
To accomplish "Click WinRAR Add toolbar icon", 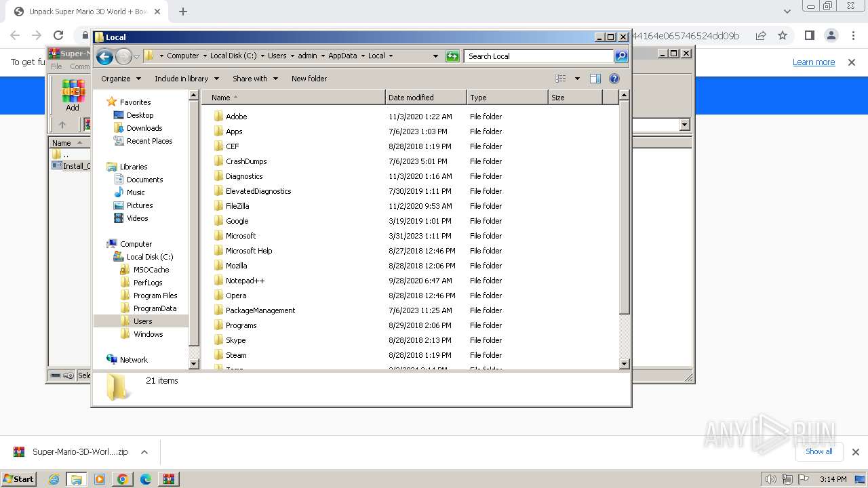I will (73, 96).
